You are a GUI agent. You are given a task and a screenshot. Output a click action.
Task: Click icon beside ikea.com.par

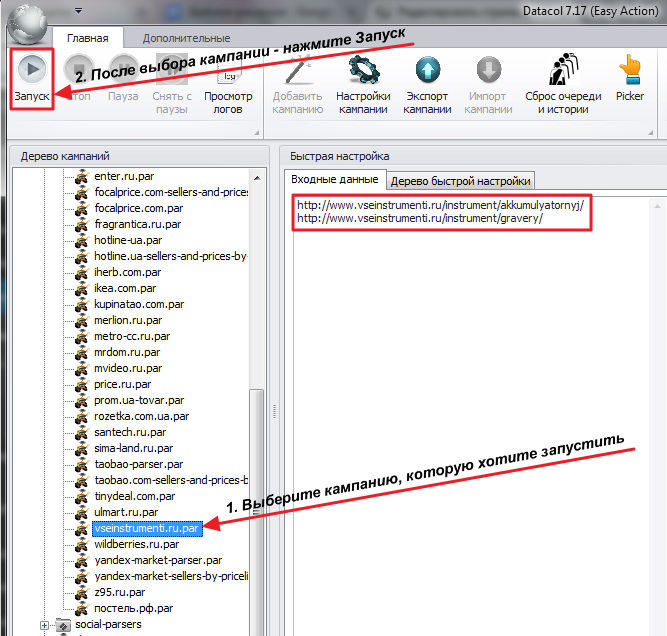click(81, 289)
